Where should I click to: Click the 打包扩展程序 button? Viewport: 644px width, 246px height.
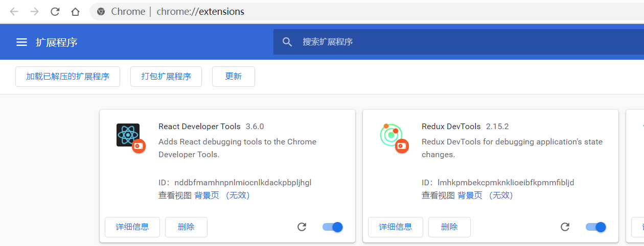[x=166, y=77]
